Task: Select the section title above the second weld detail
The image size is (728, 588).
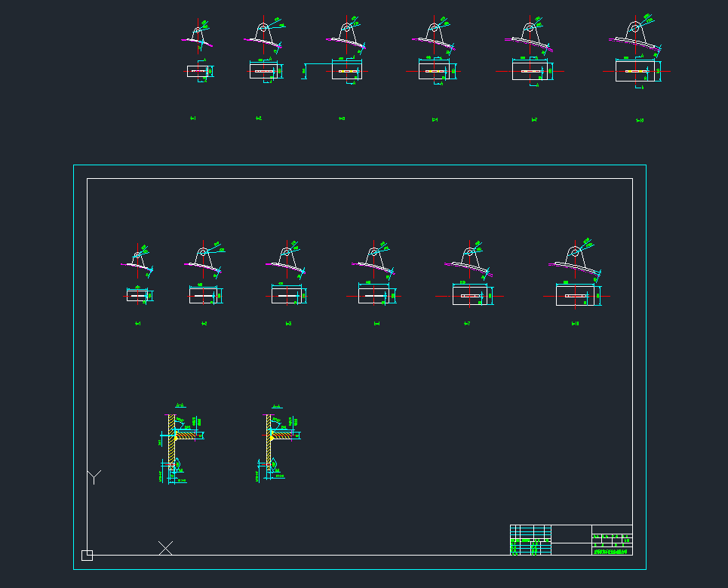Action: coord(277,406)
